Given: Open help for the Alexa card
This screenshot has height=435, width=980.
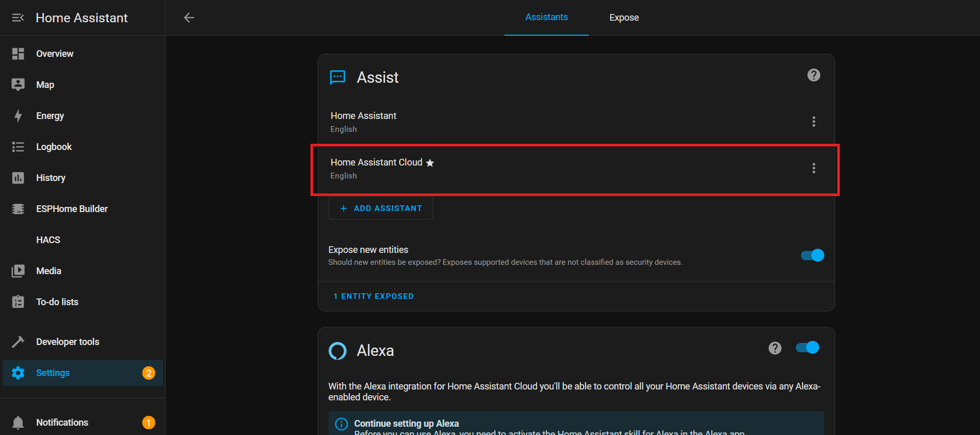Looking at the screenshot, I should pyautogui.click(x=775, y=348).
